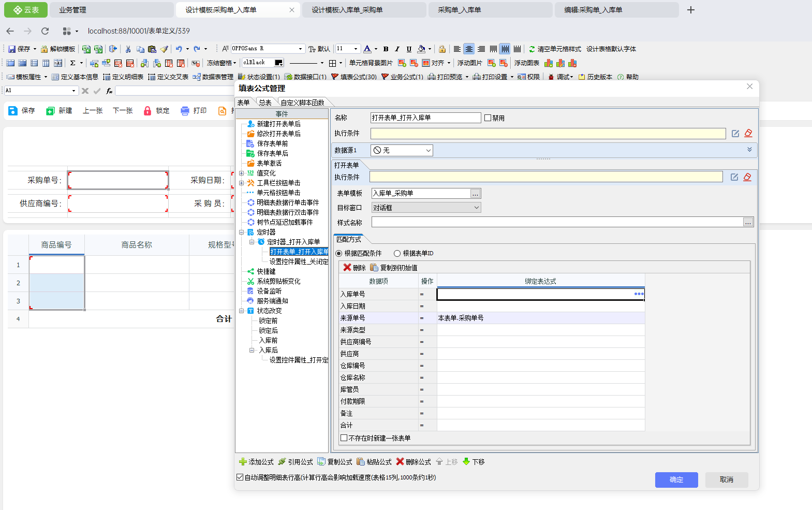Click the Italic formatting icon
The image size is (812, 510).
tap(397, 49)
